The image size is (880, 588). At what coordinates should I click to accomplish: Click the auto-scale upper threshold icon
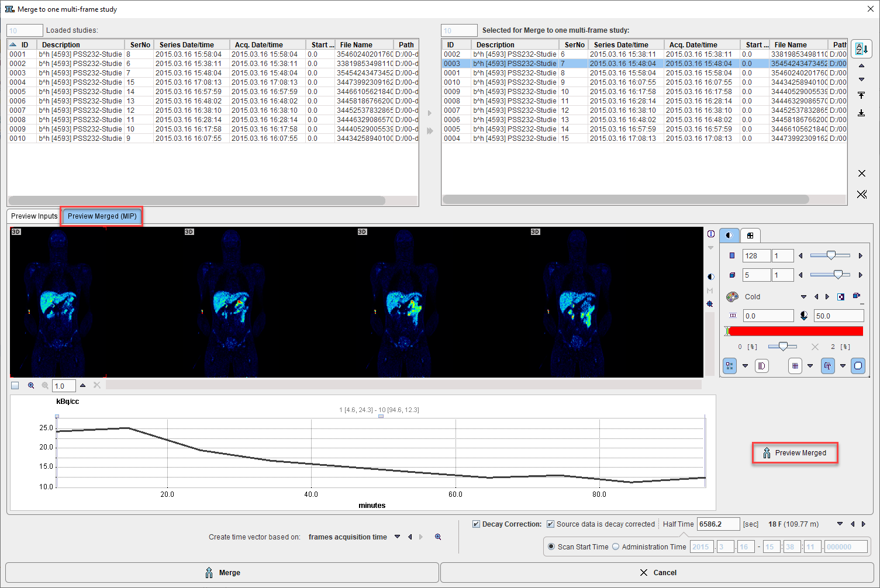(804, 316)
